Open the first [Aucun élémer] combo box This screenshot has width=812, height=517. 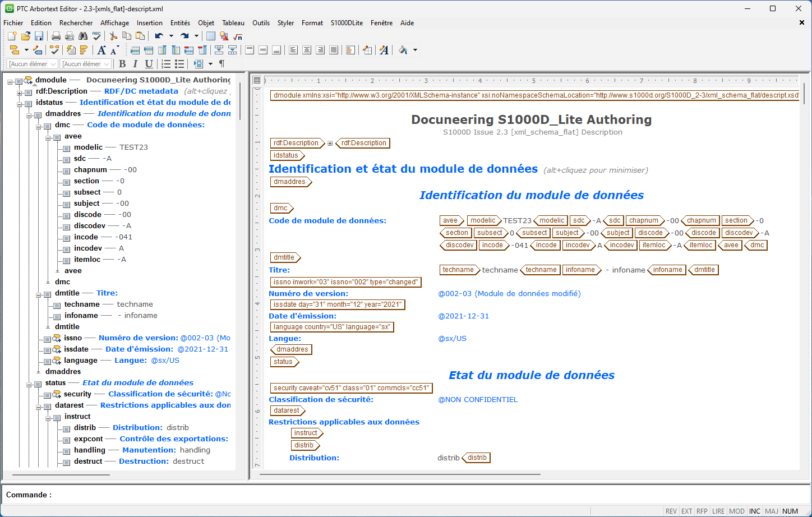pyautogui.click(x=32, y=64)
